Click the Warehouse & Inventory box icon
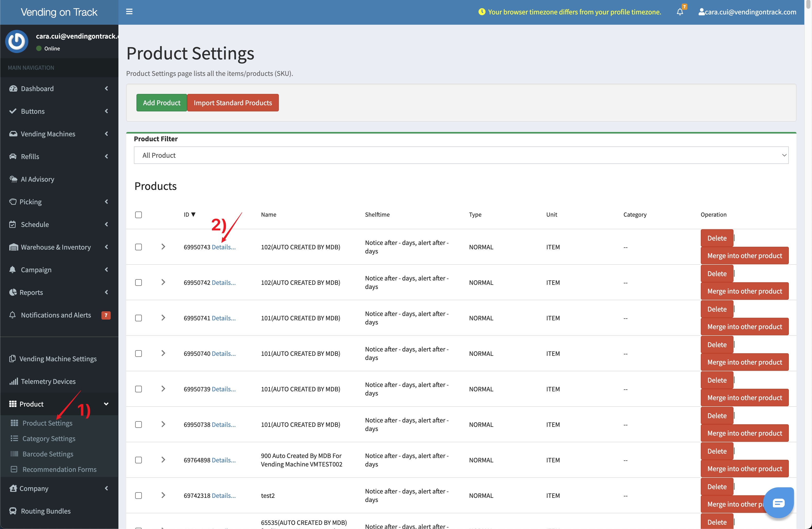Screen dimensions: 812x529 [13, 247]
